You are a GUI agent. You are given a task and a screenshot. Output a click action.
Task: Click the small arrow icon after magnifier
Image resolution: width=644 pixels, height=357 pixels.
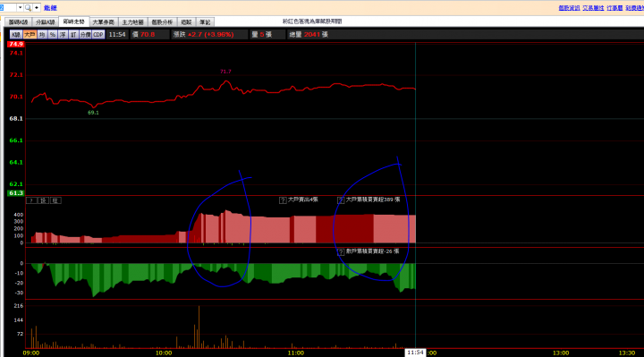coord(37,8)
